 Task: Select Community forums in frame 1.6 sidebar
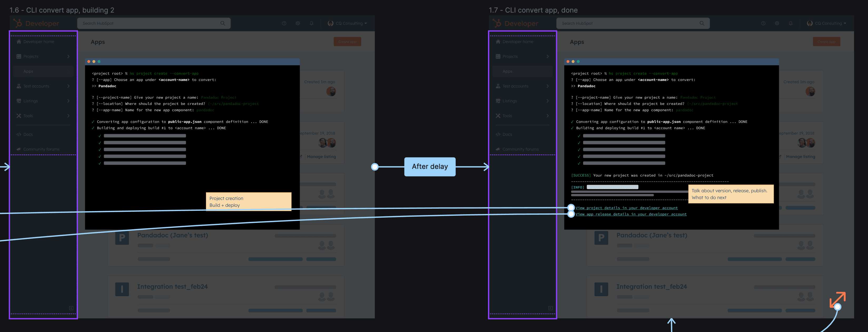tap(41, 149)
